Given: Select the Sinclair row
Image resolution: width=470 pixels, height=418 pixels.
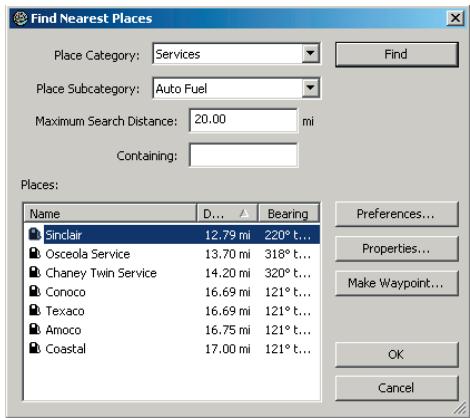Looking at the screenshot, I should (172, 235).
